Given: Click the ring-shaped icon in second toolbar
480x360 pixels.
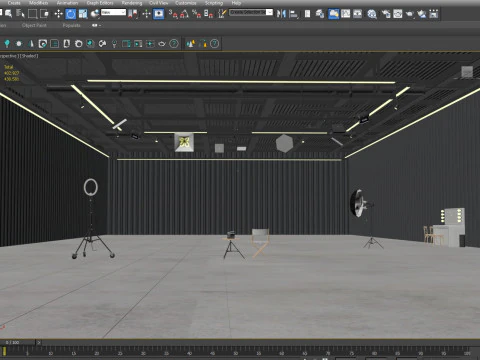Looking at the screenshot, I should 79,44.
